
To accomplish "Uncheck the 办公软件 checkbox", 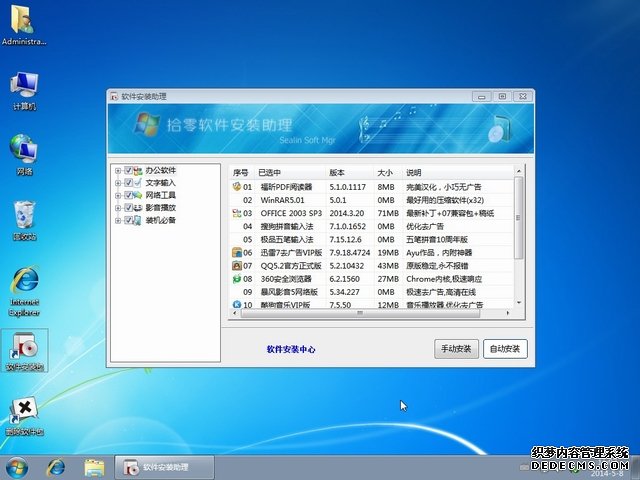I will point(128,171).
